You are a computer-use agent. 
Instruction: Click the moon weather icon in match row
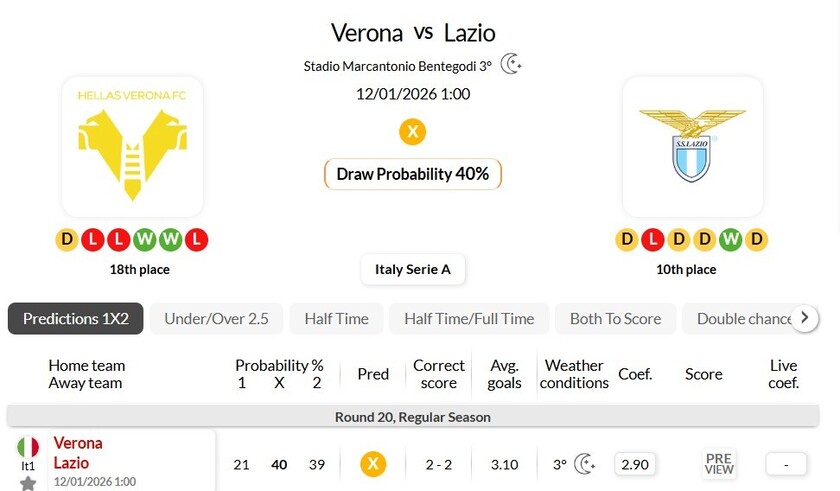click(x=585, y=463)
